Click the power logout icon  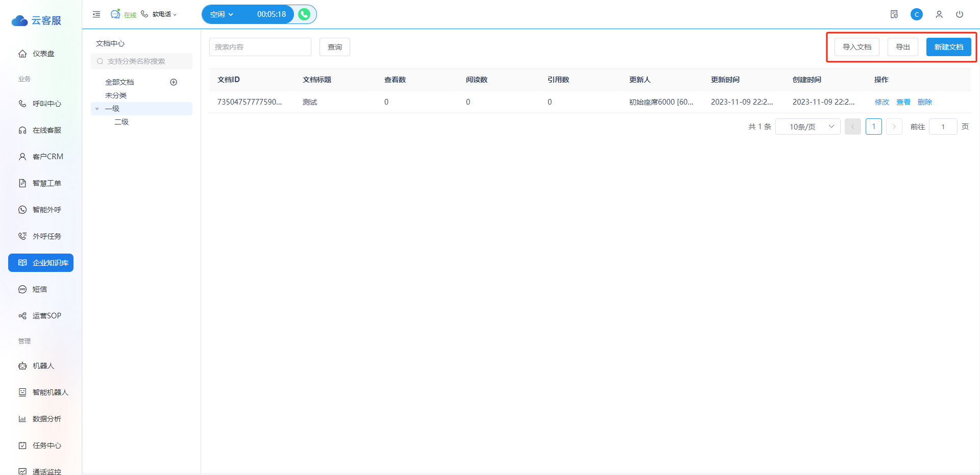point(960,14)
